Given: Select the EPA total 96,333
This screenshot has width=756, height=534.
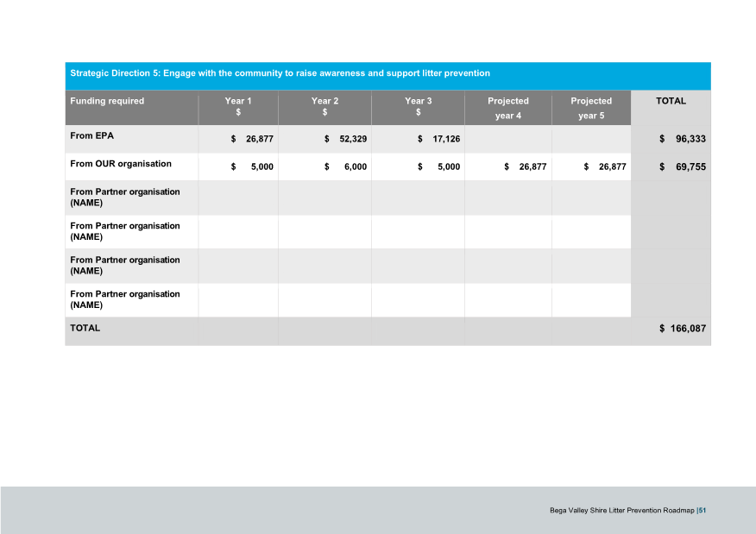Looking at the screenshot, I should point(680,138).
